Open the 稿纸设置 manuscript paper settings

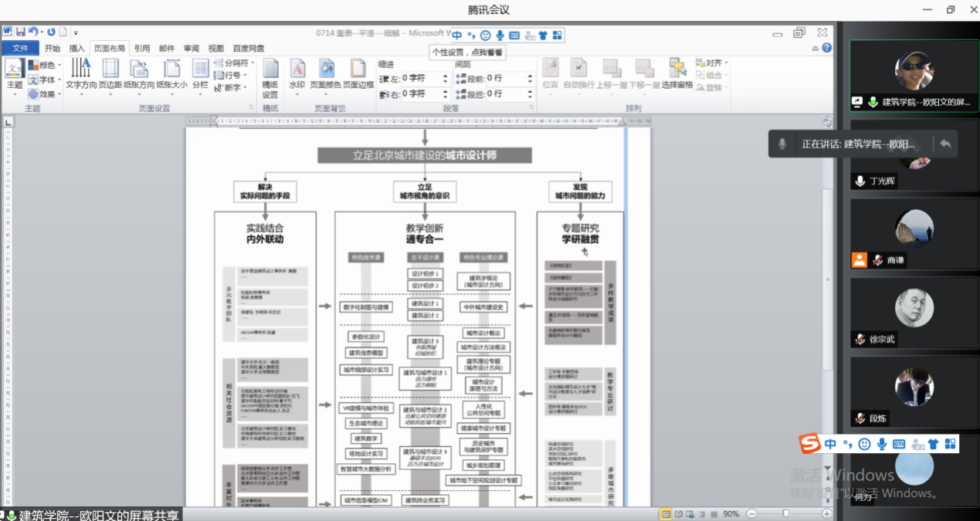click(270, 78)
